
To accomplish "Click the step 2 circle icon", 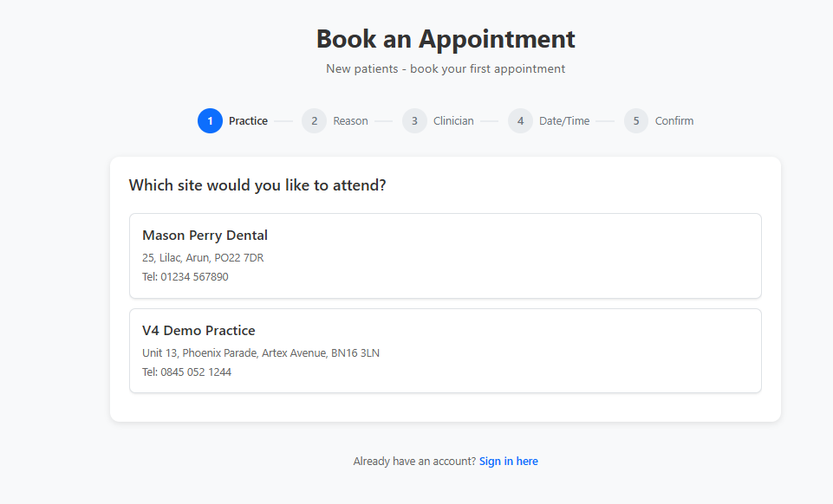I will click(x=314, y=121).
